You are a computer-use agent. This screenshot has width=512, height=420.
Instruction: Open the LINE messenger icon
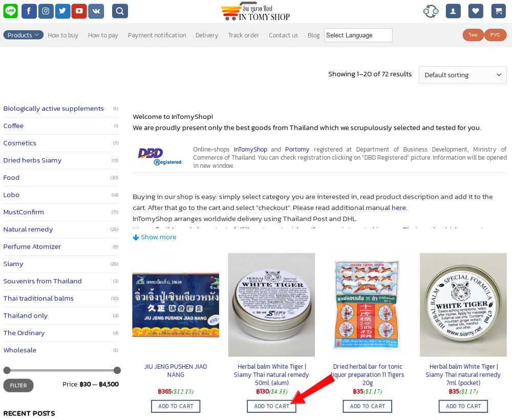point(10,11)
